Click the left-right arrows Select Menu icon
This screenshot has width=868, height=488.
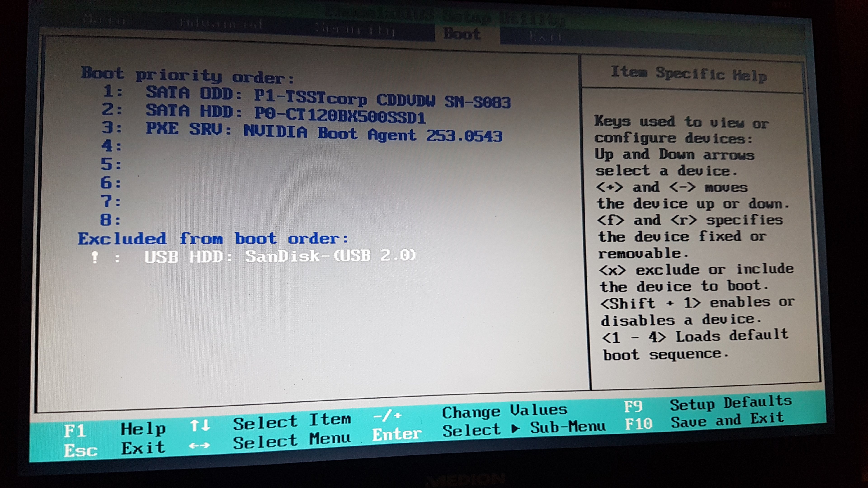tap(199, 445)
